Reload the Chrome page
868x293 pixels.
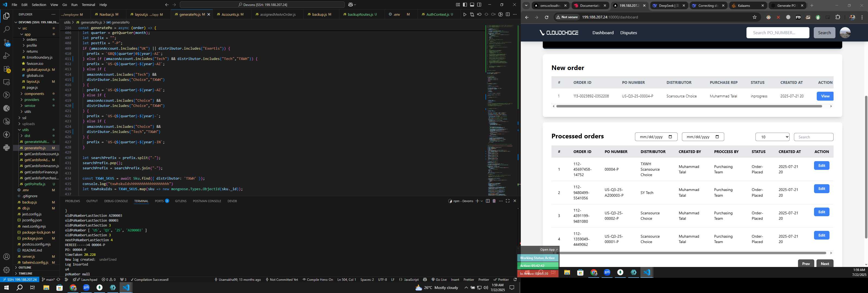pyautogui.click(x=547, y=17)
